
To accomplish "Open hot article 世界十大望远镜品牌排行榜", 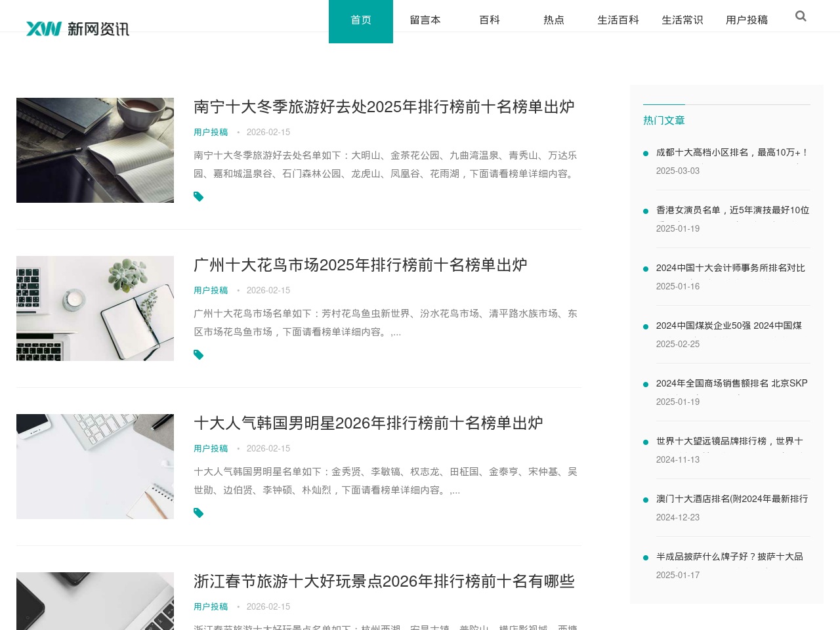I will [x=730, y=441].
